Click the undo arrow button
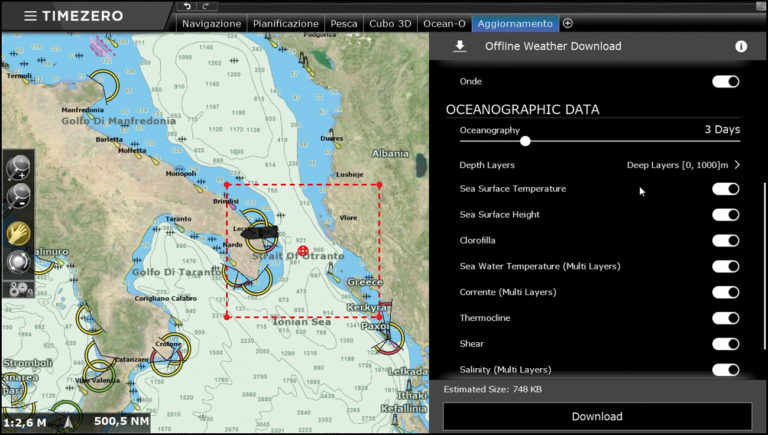The image size is (768, 435). coord(187,7)
